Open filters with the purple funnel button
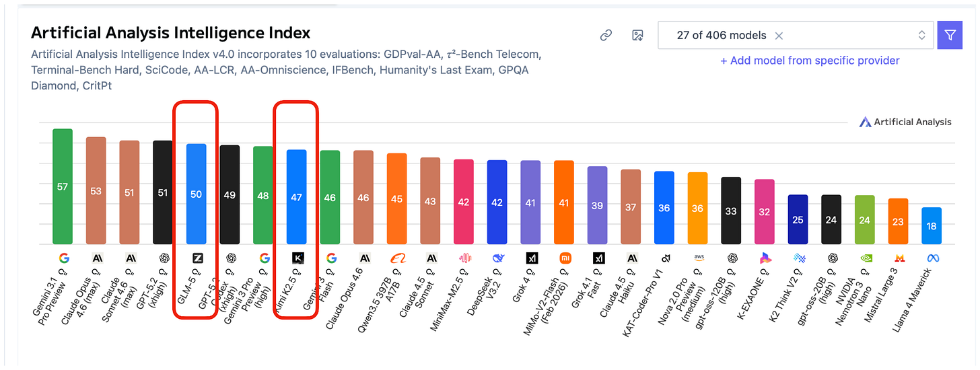This screenshot has height=370, width=980. 950,36
